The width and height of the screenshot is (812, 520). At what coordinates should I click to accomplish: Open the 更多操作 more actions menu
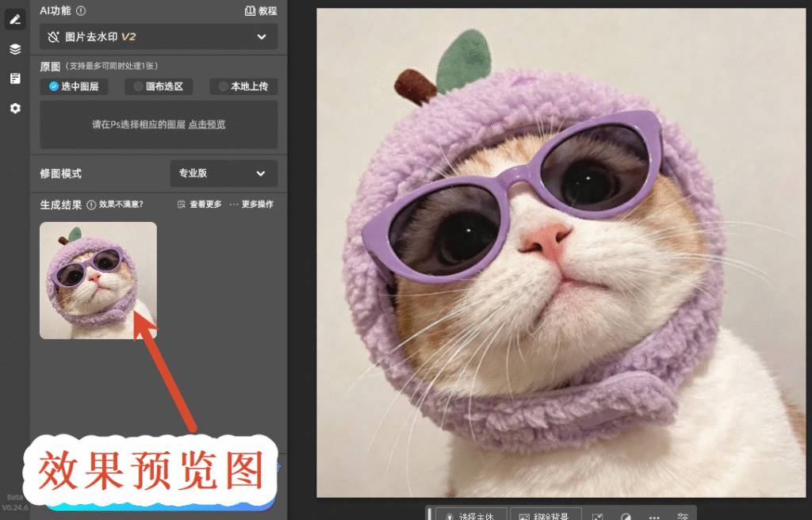(251, 205)
